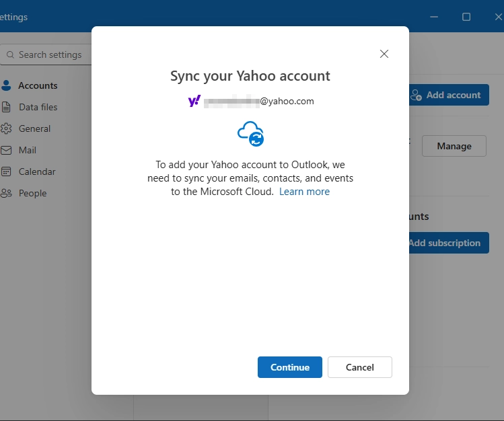The height and width of the screenshot is (421, 504).
Task: Click the Accounts person icon
Action: point(6,85)
